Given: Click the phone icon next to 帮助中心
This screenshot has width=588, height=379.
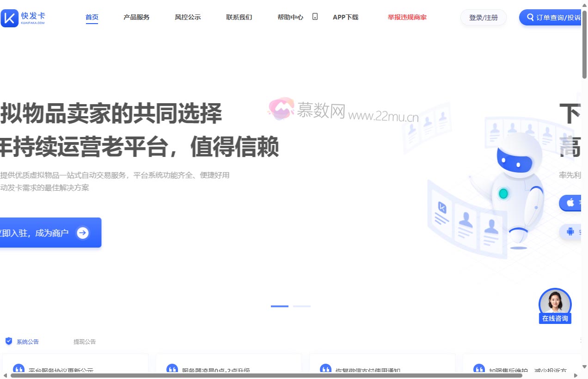Looking at the screenshot, I should coord(315,17).
